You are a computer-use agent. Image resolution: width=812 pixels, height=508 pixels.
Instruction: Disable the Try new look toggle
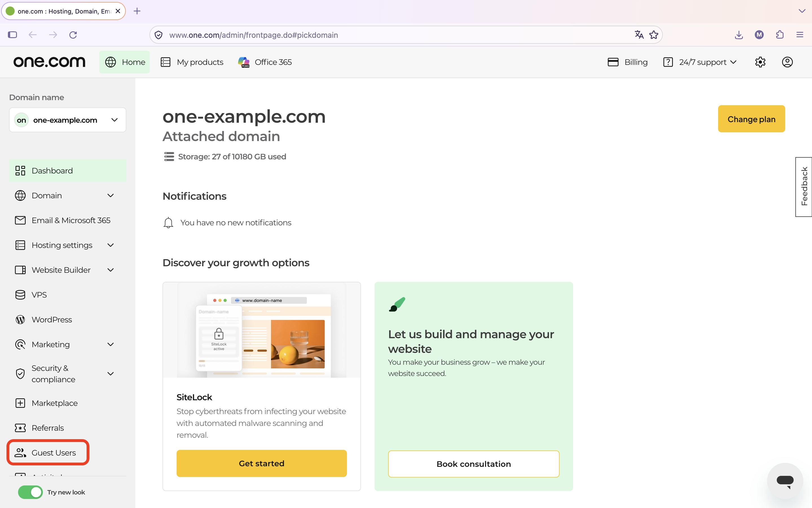point(30,492)
